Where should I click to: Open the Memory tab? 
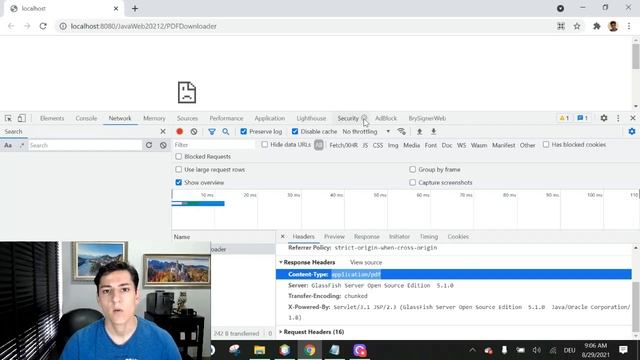coord(154,118)
